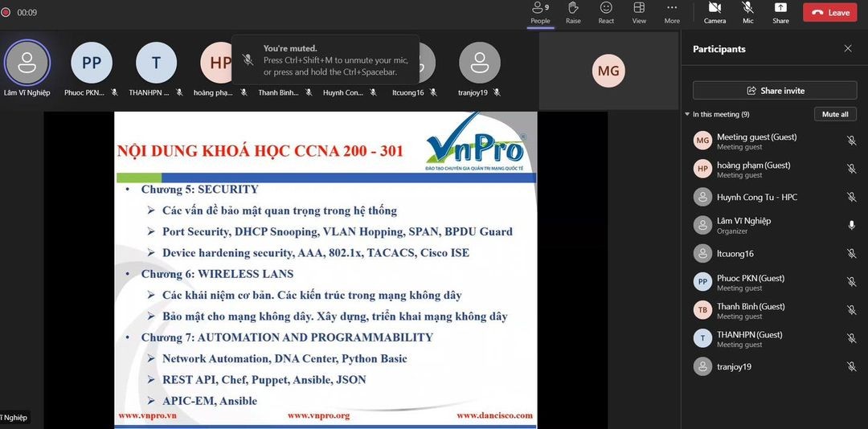Click Chương 7: AUTOMATION AND PROGRAMMABILITY heading

pyautogui.click(x=287, y=337)
